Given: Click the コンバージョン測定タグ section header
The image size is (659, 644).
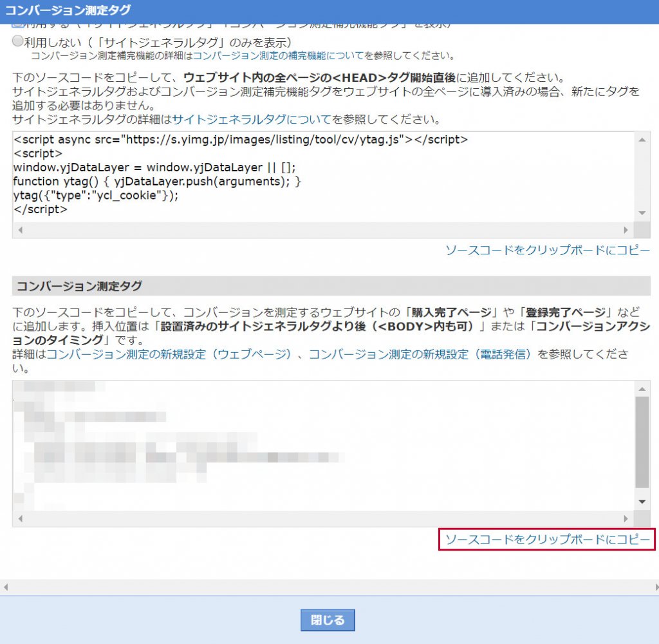Looking at the screenshot, I should [x=331, y=286].
